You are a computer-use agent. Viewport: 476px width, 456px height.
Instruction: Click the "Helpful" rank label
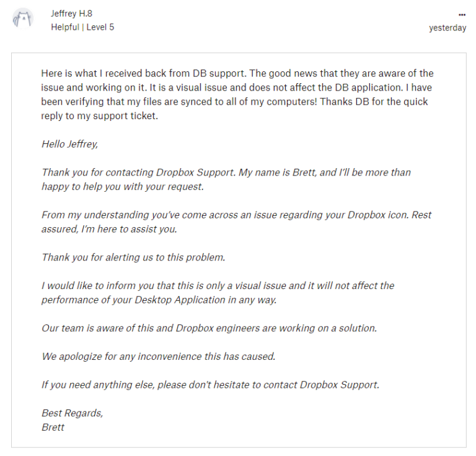(x=64, y=27)
